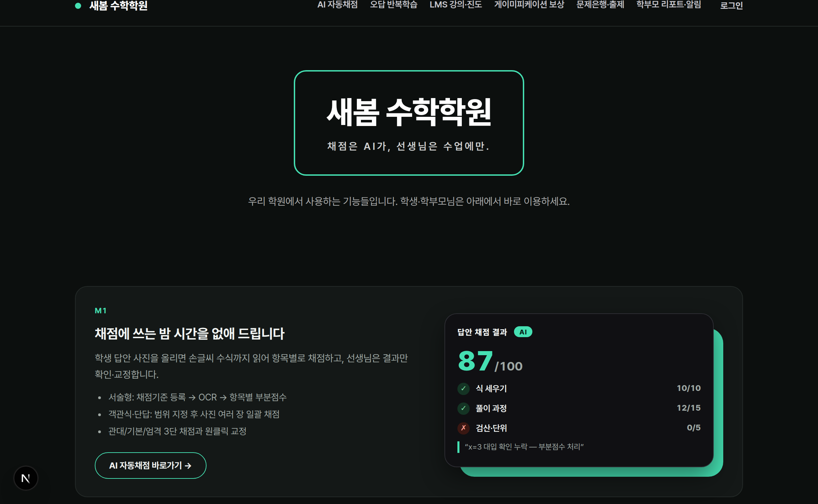Open the AI 자동채점 nav menu item
Screen dimensions: 818x504
(x=337, y=5)
